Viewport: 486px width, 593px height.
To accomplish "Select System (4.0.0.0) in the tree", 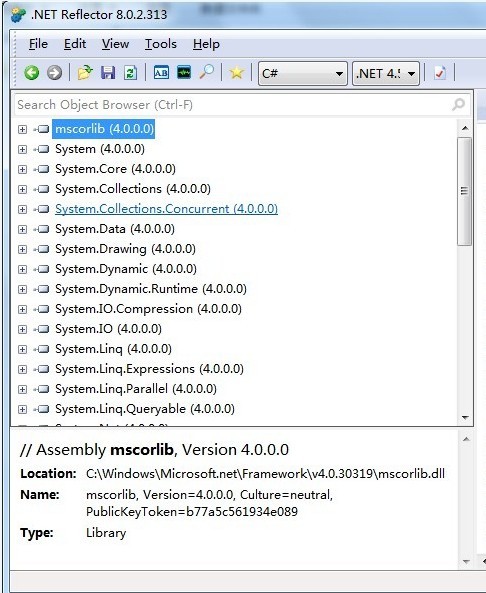I will [100, 149].
